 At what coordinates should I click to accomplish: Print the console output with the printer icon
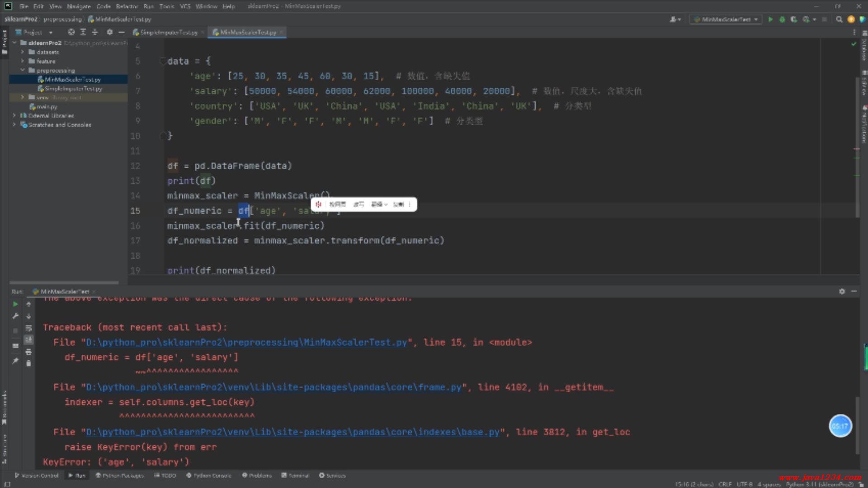tap(28, 352)
